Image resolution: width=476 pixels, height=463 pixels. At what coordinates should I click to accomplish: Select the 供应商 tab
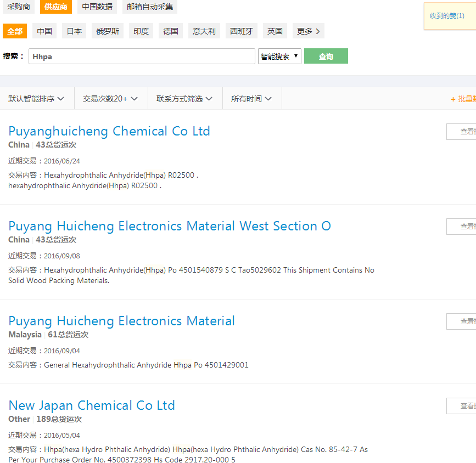(x=56, y=7)
